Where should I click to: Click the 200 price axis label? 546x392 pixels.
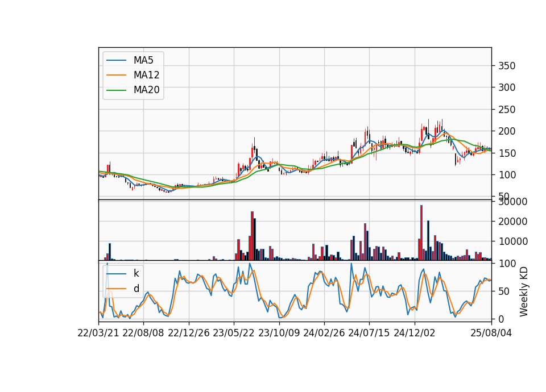pyautogui.click(x=507, y=131)
